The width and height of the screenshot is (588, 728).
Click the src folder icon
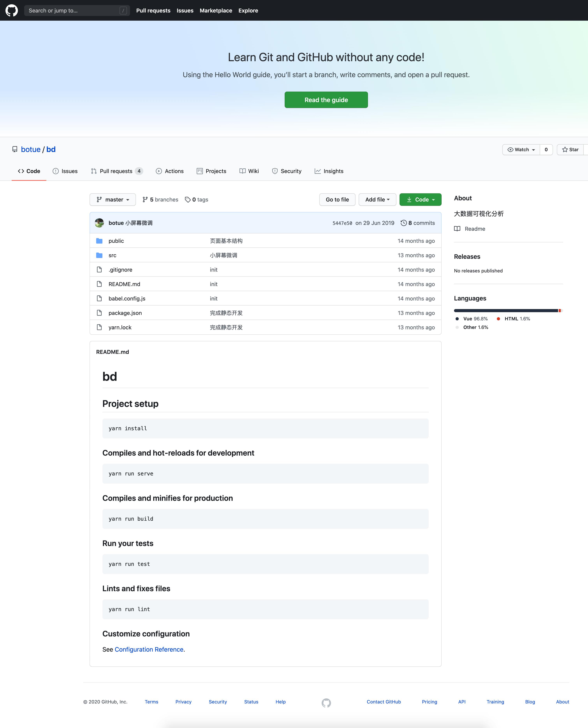tap(99, 255)
